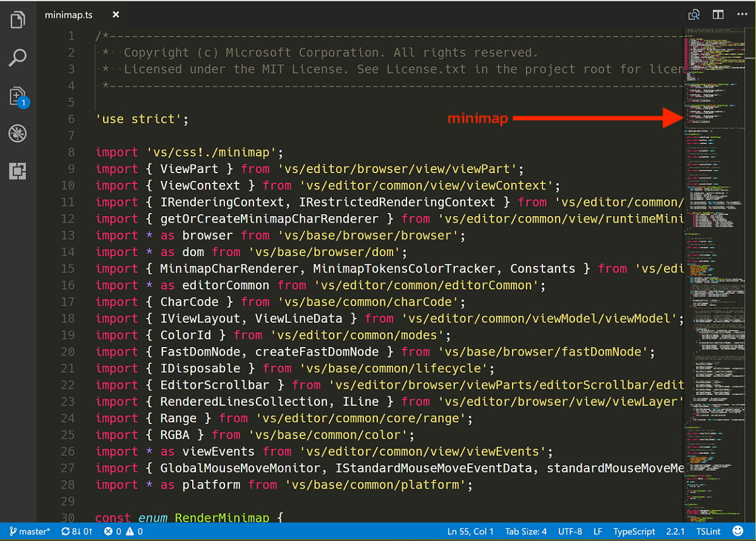Image resolution: width=756 pixels, height=541 pixels.
Task: Click the file search icon above the editor
Action: pos(694,14)
